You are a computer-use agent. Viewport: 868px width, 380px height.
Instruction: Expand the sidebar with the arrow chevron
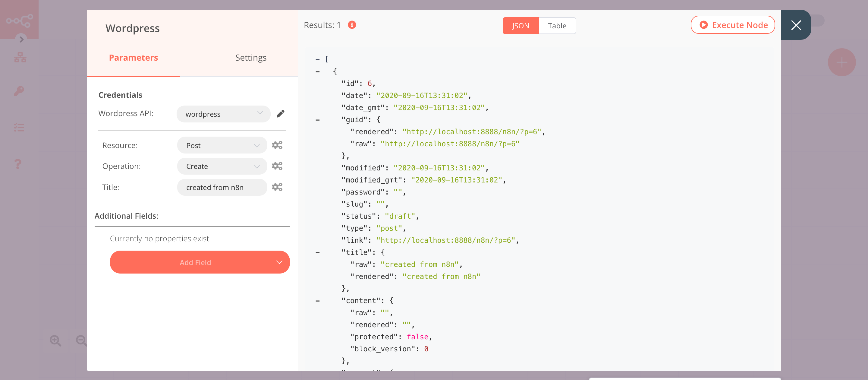21,40
